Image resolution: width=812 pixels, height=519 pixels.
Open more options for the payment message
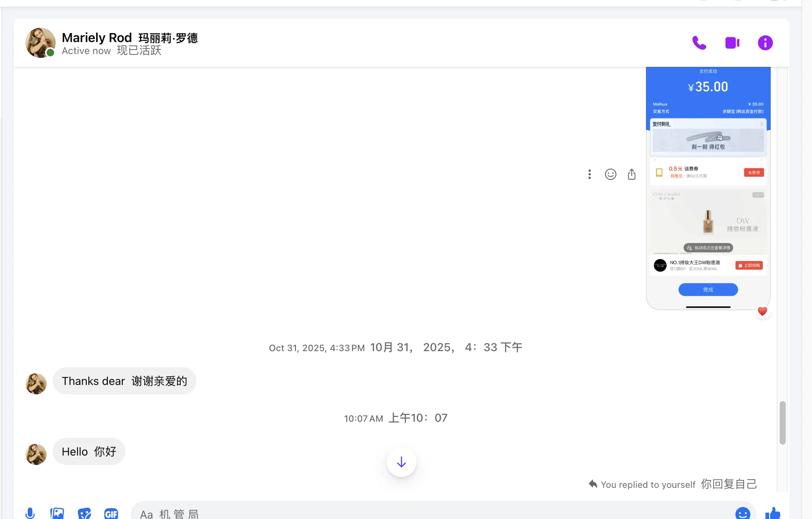click(589, 174)
